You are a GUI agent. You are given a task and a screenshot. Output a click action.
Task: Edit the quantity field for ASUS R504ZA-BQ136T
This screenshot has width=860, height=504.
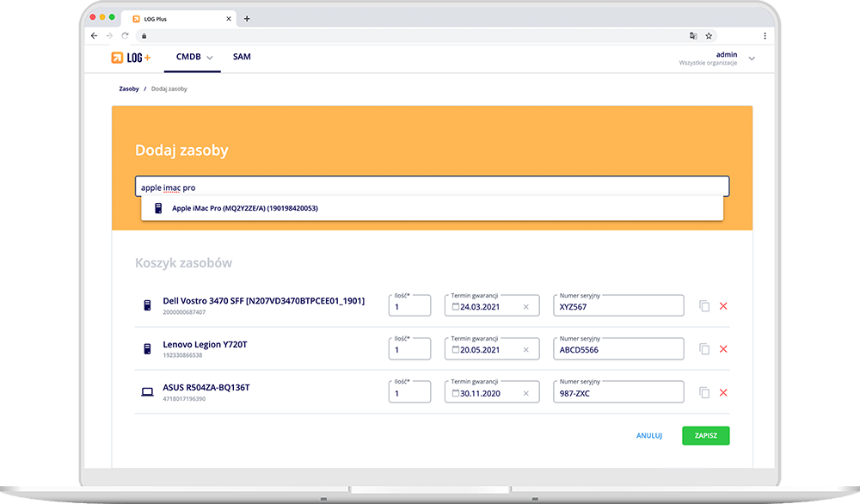(409, 392)
